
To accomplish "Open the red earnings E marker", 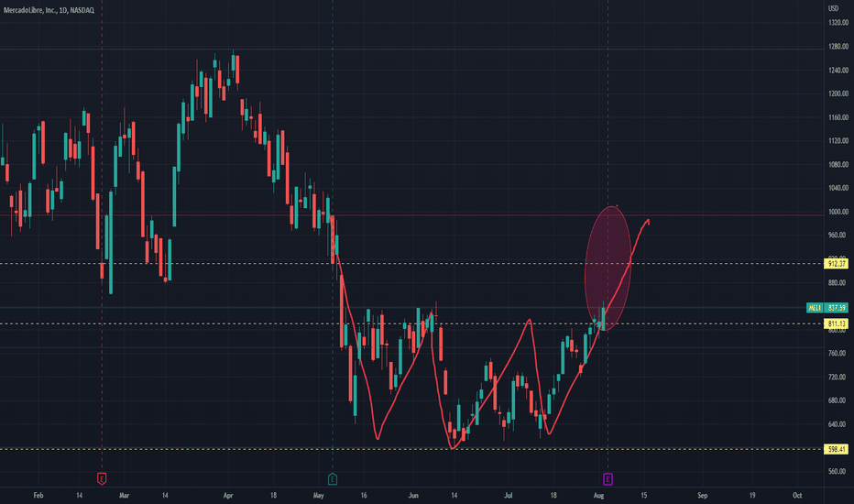I will 102,479.
